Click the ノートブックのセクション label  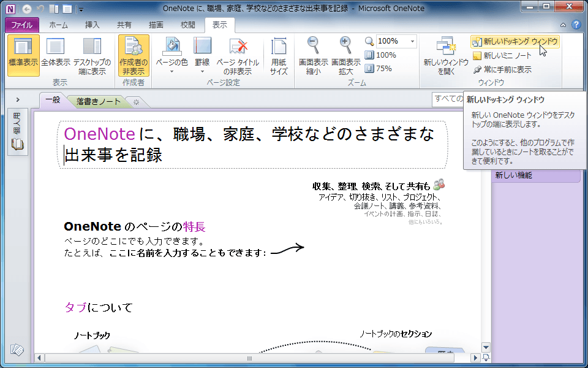[x=396, y=334]
